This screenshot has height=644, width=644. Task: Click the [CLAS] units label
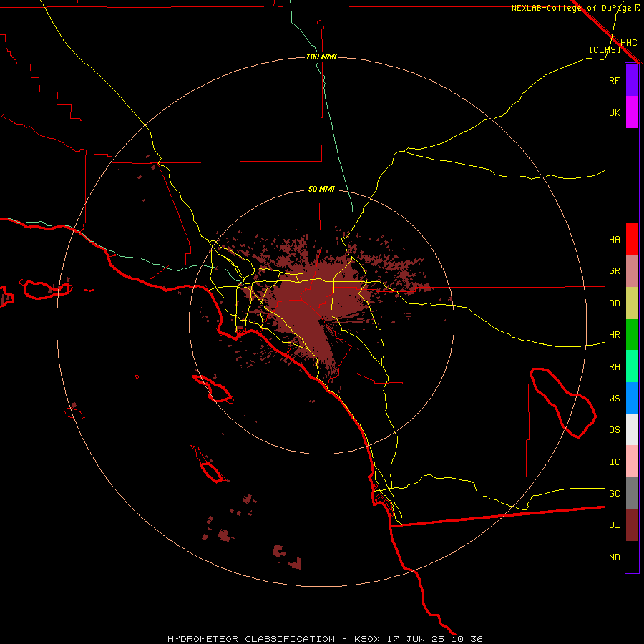click(605, 49)
